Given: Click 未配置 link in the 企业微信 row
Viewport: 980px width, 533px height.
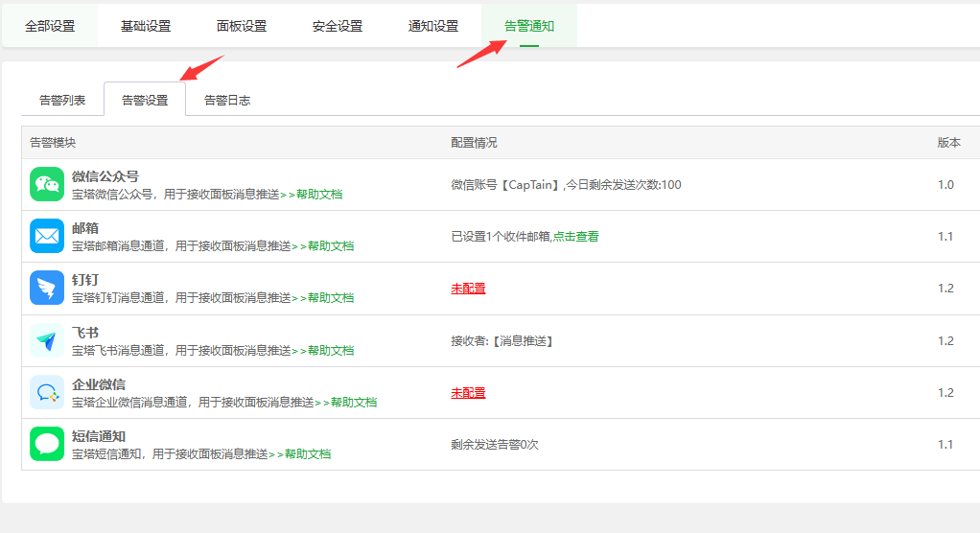Looking at the screenshot, I should click(x=468, y=392).
